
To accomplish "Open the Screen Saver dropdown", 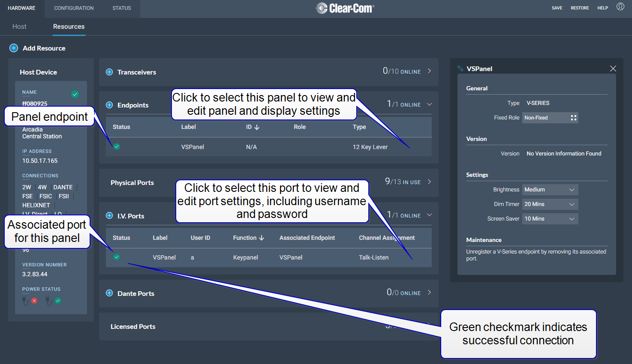I will [550, 219].
